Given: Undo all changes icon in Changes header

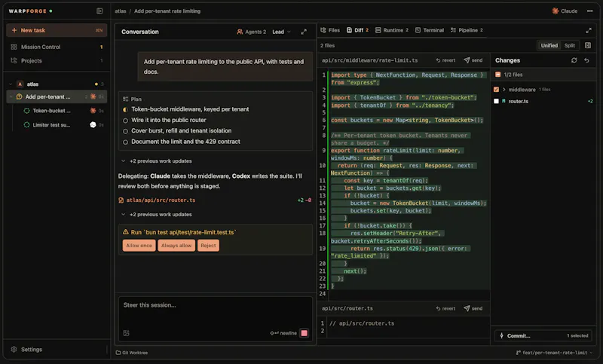Looking at the screenshot, I should click(587, 60).
